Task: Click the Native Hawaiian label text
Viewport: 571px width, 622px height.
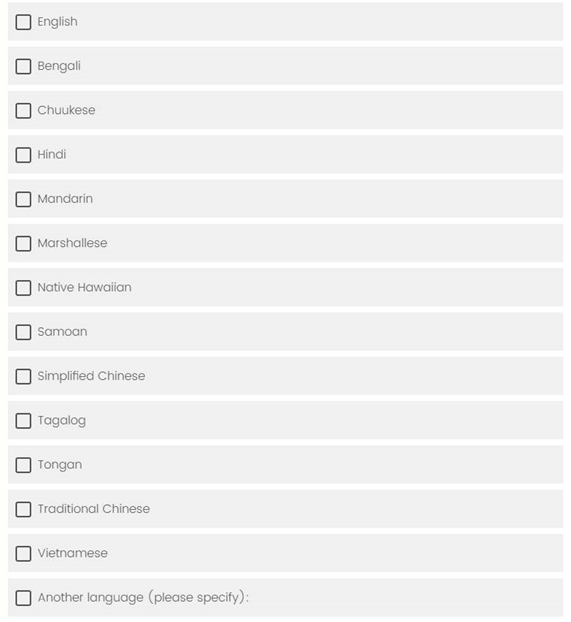Action: (85, 287)
